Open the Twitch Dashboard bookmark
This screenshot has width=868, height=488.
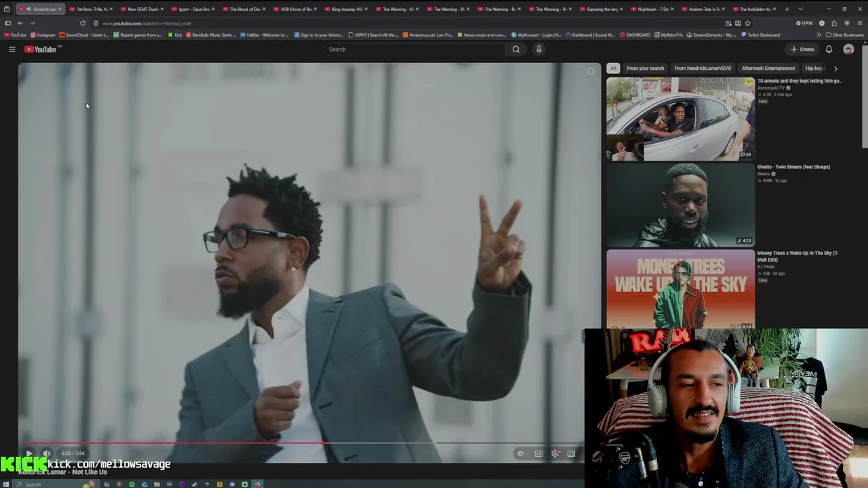click(x=760, y=35)
